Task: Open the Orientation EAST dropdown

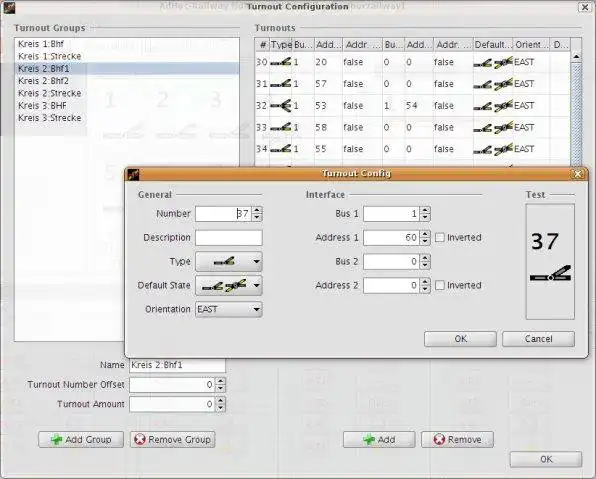Action: [229, 309]
